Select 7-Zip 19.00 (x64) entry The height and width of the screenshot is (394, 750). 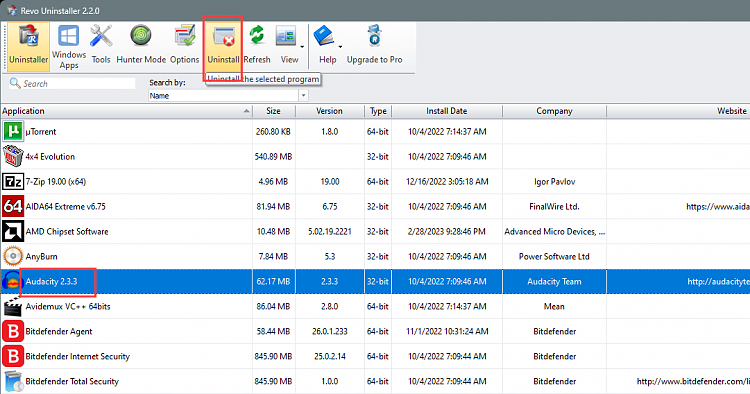(55, 182)
